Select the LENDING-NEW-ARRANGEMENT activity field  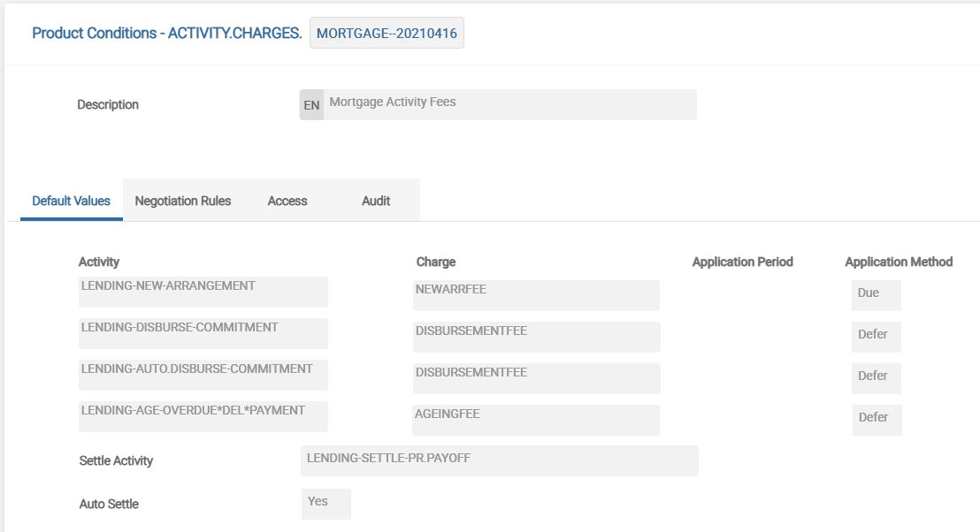tap(203, 292)
